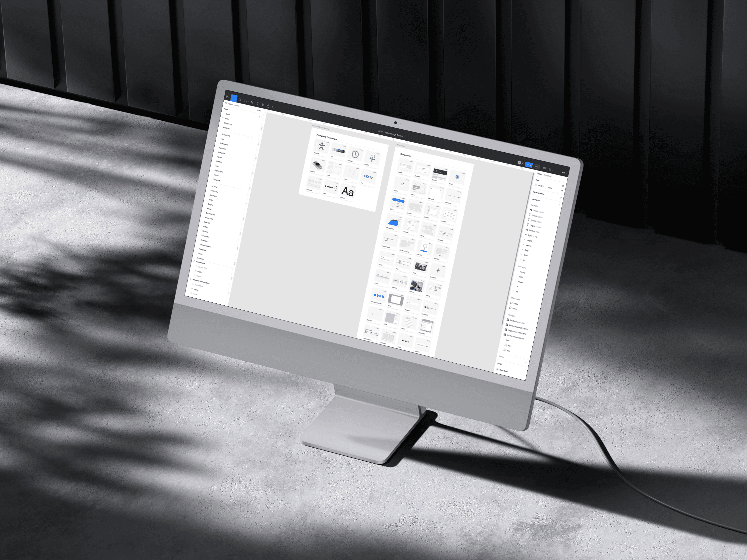Open the Carousel page
Image resolution: width=747 pixels, height=560 pixels.
(x=205, y=231)
